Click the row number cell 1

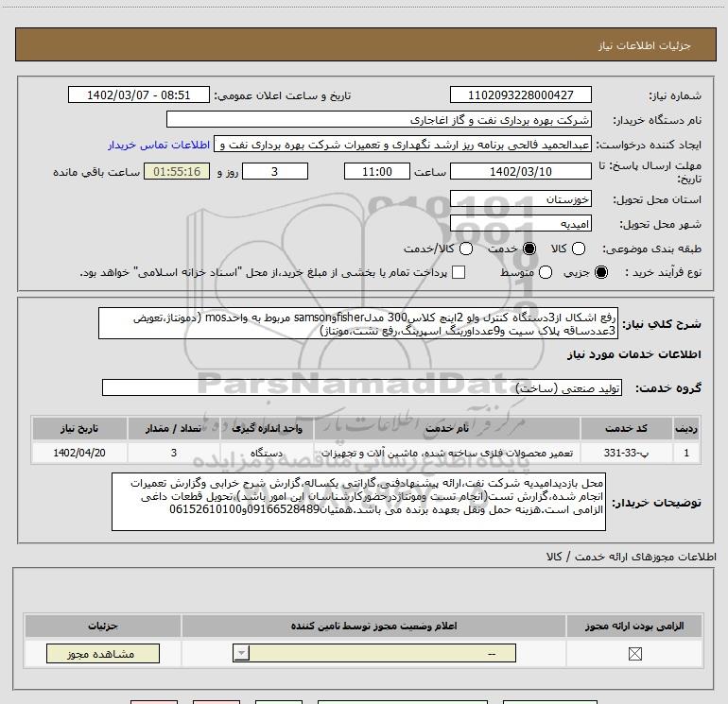click(686, 453)
